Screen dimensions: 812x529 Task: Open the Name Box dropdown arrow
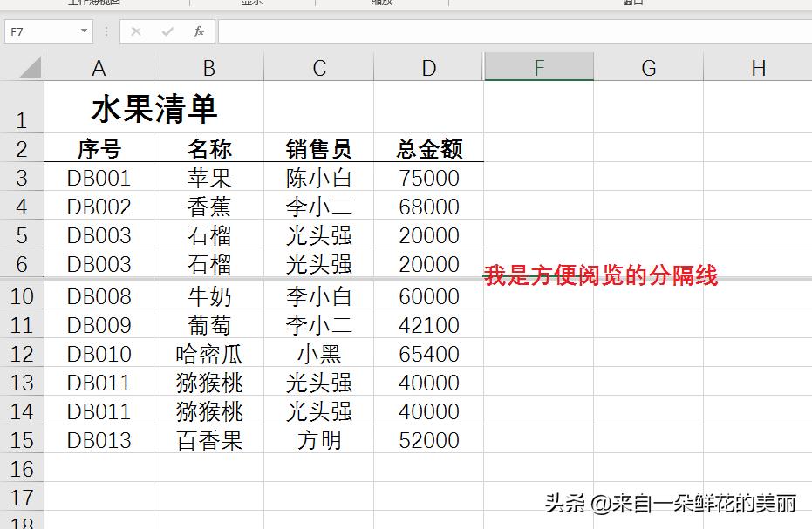84,31
